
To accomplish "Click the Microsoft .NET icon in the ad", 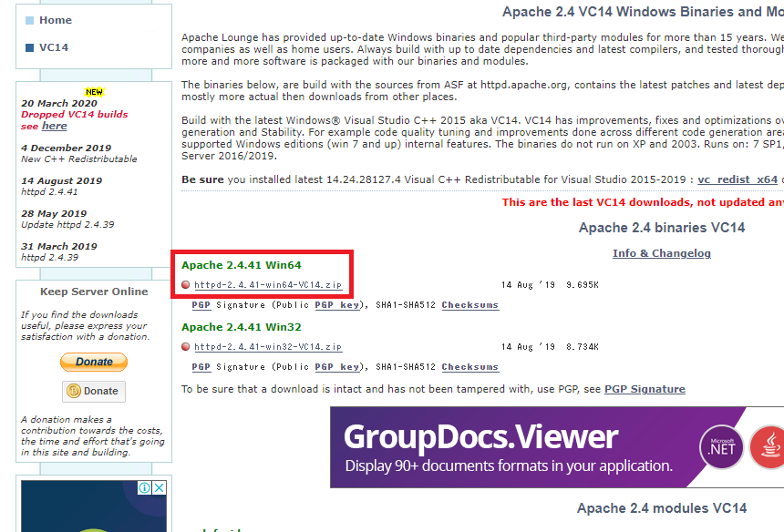I will pos(721,446).
